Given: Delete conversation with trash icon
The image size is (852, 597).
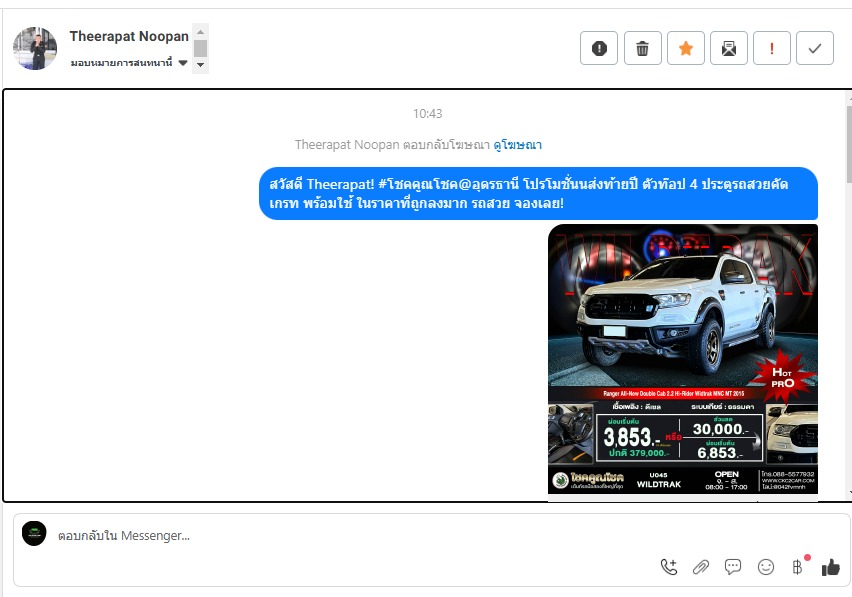Looking at the screenshot, I should (x=642, y=48).
